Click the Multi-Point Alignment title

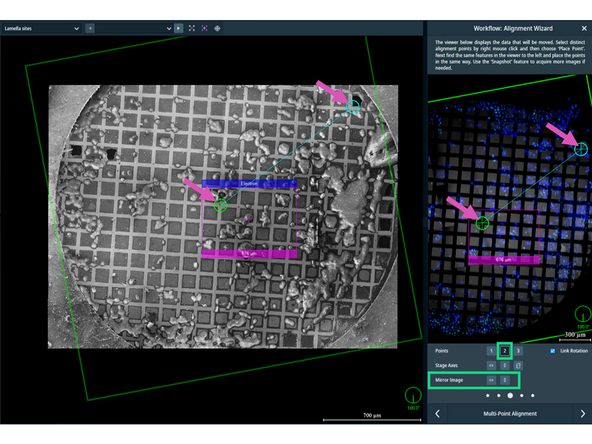pyautogui.click(x=510, y=414)
